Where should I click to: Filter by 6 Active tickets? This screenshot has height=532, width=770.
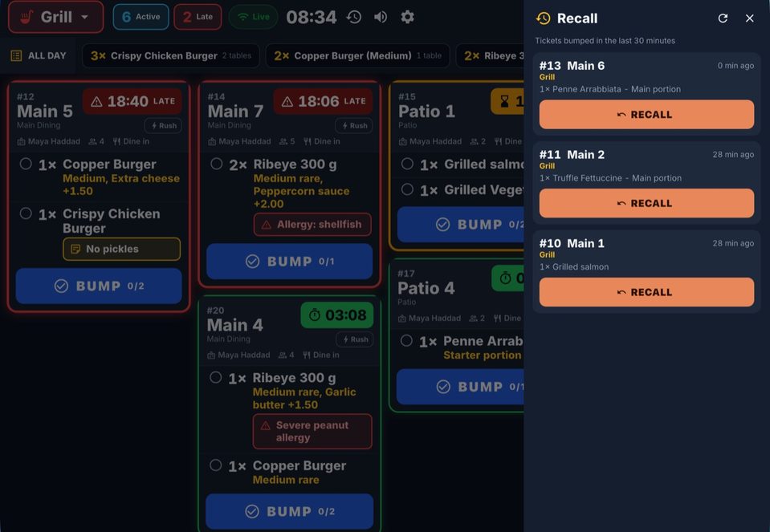[141, 17]
